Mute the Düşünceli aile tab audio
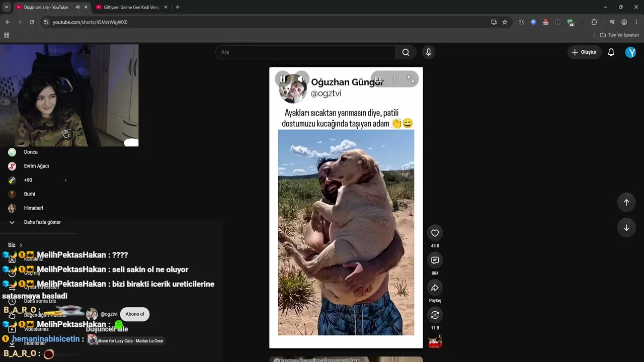644x362 pixels. tap(77, 7)
